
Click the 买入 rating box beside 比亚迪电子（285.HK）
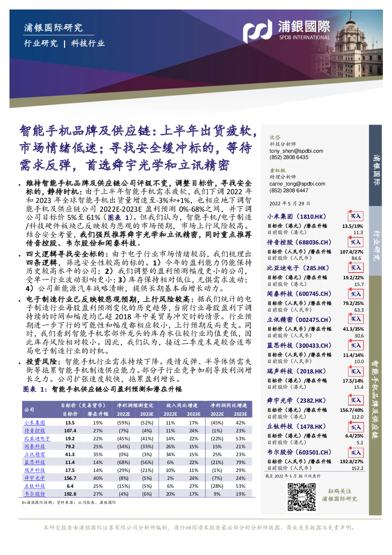click(x=355, y=268)
